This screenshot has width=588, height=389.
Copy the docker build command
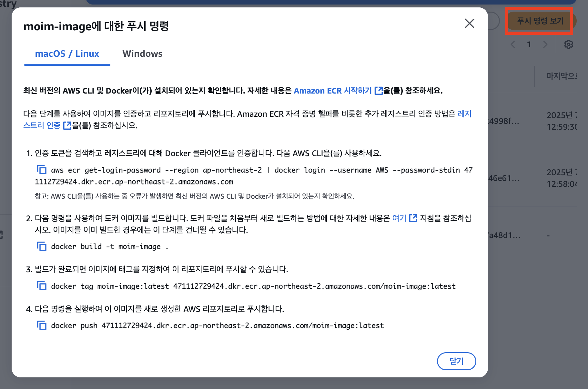click(x=42, y=246)
